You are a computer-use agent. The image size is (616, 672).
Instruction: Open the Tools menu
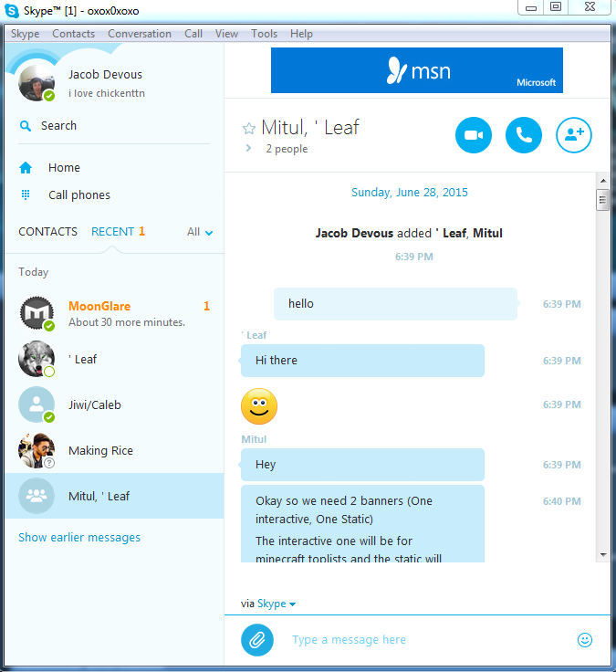point(264,34)
